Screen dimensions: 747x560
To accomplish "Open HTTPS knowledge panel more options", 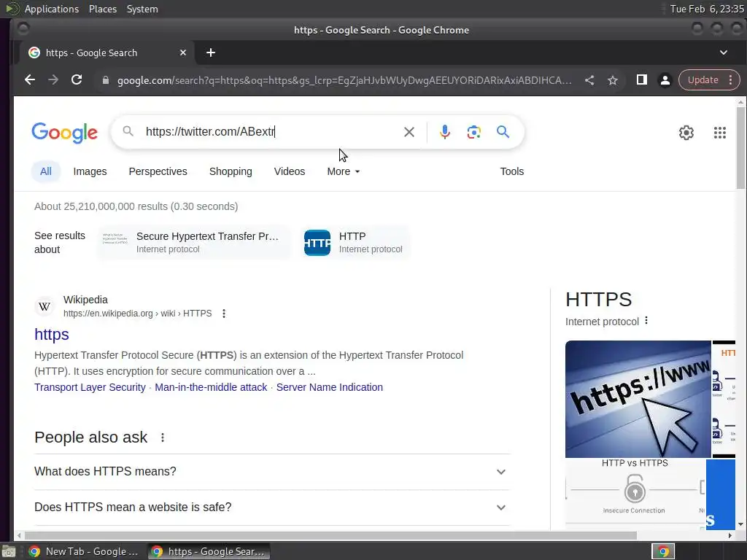I will [x=646, y=321].
